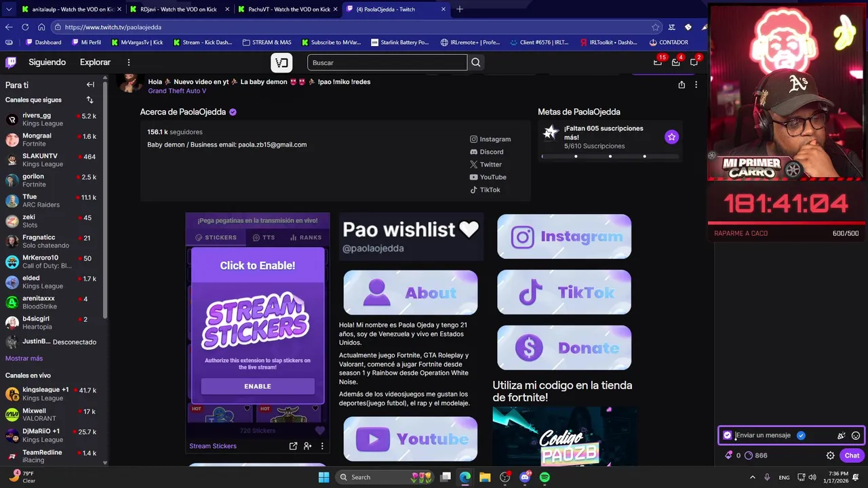The image size is (868, 488).
Task: Manage Stream Stickers identity access icon
Action: 308,446
